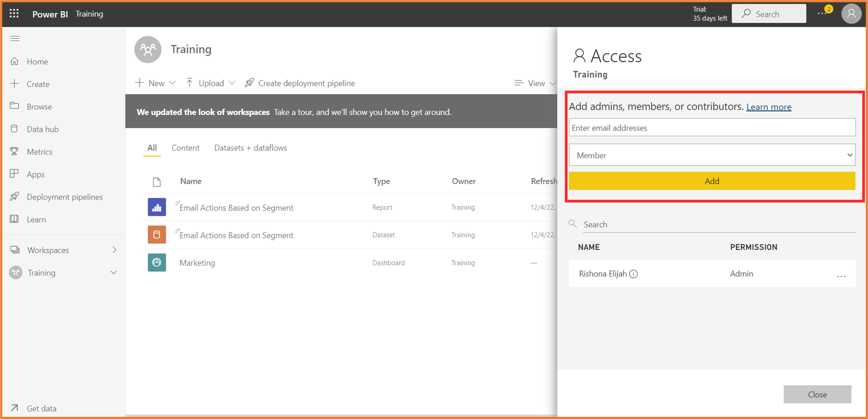868x419 pixels.
Task: Click the Email Actions Based on Segment report icon
Action: 156,207
